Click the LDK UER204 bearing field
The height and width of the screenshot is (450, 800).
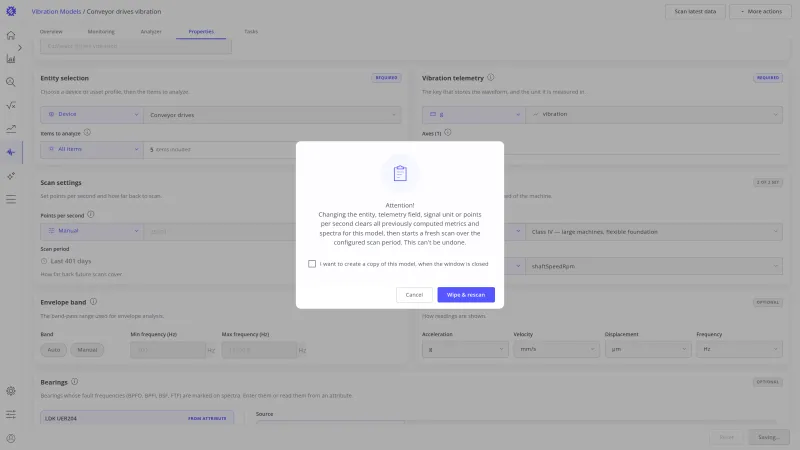click(137, 418)
